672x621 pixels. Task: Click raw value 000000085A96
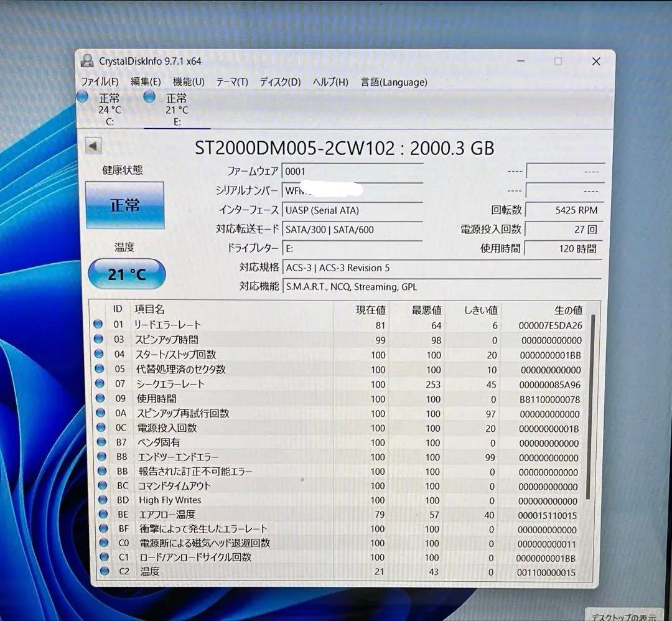click(550, 385)
